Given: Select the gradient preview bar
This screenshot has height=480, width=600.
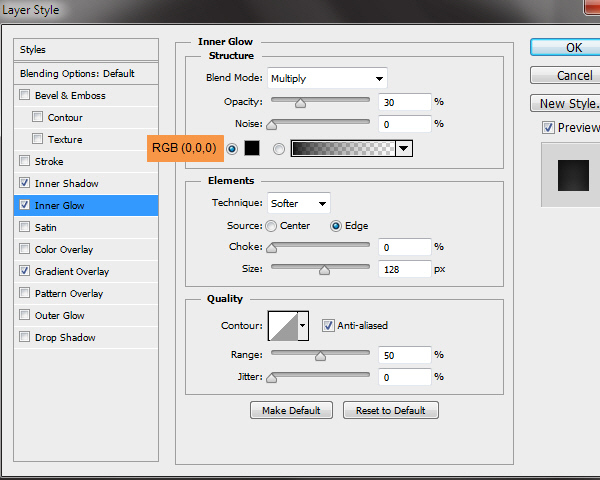Looking at the screenshot, I should click(342, 149).
